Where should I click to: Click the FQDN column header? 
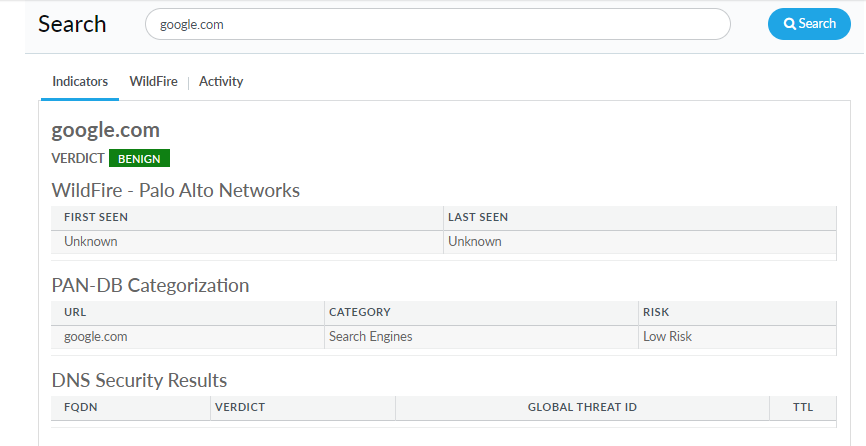(80, 407)
